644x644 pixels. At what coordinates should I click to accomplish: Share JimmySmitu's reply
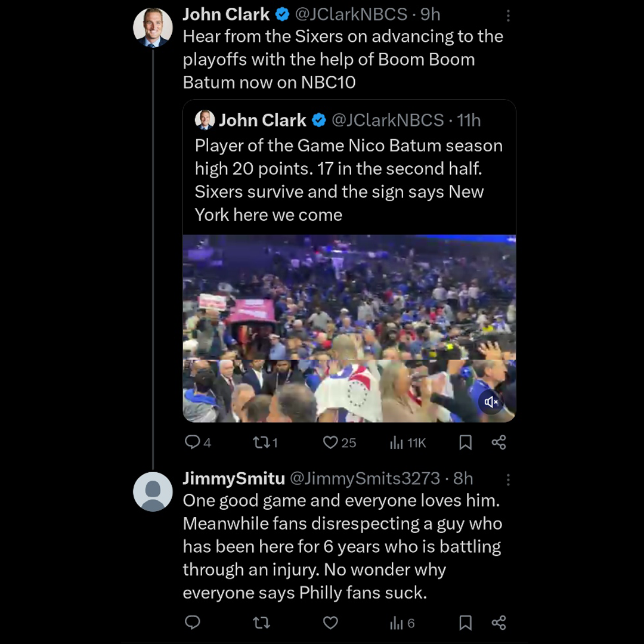pyautogui.click(x=499, y=623)
